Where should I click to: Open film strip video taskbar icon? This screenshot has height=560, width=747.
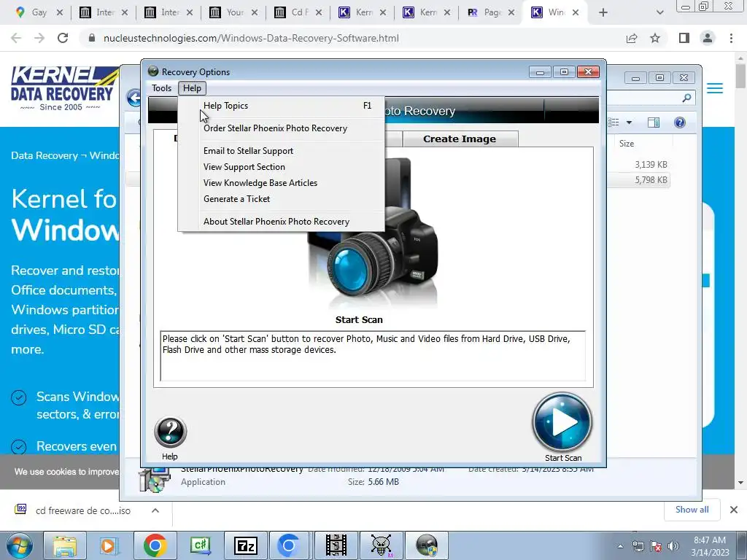(x=336, y=545)
